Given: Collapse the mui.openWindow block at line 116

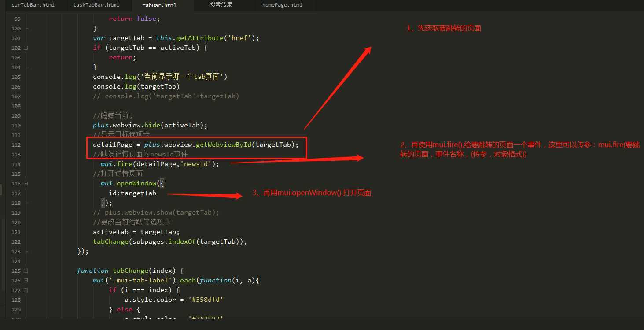Looking at the screenshot, I should (26, 183).
